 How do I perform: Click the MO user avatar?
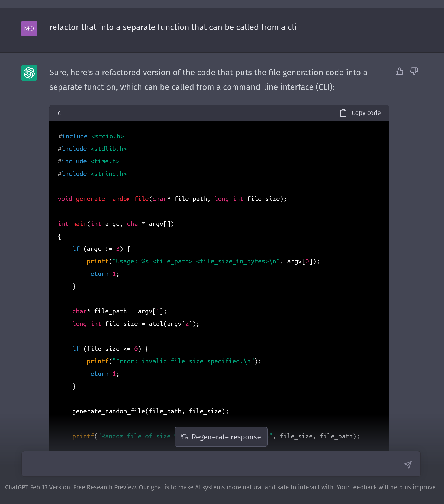tap(29, 29)
